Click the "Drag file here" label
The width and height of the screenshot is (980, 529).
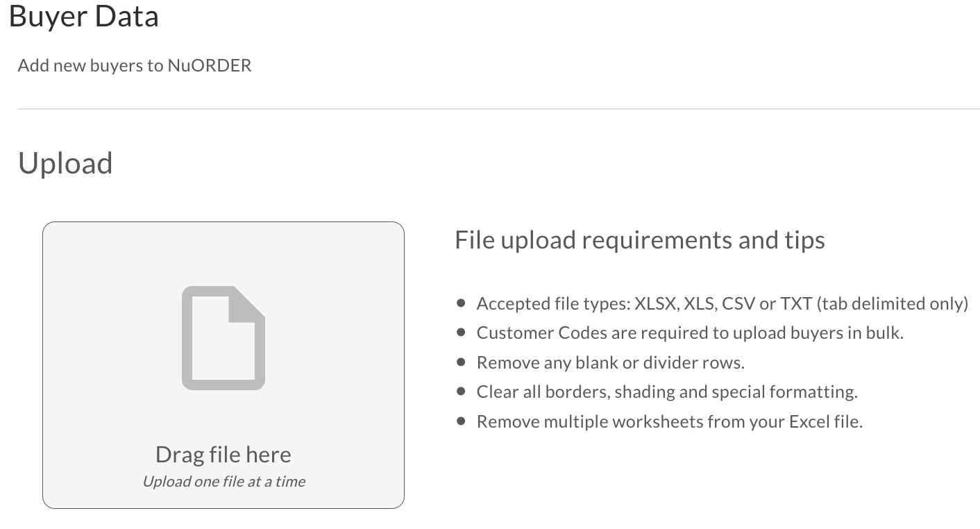223,454
